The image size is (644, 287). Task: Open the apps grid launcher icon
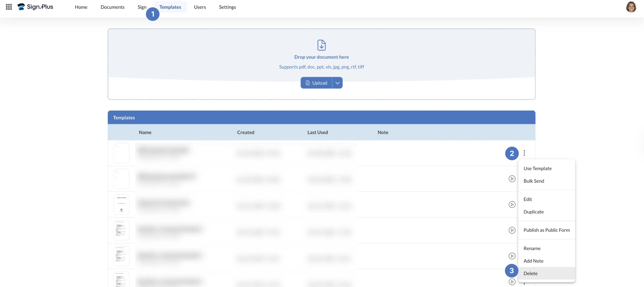coord(9,7)
